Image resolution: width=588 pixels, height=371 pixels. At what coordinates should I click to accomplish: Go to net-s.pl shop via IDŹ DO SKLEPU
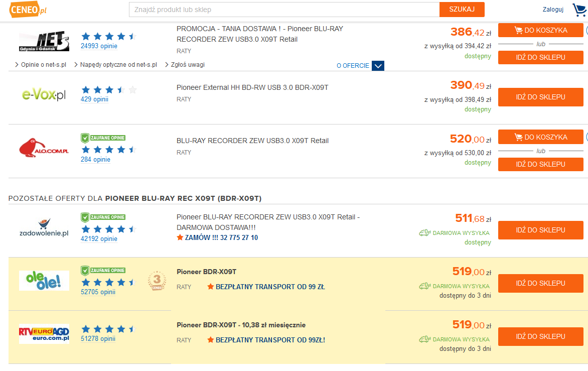click(541, 57)
